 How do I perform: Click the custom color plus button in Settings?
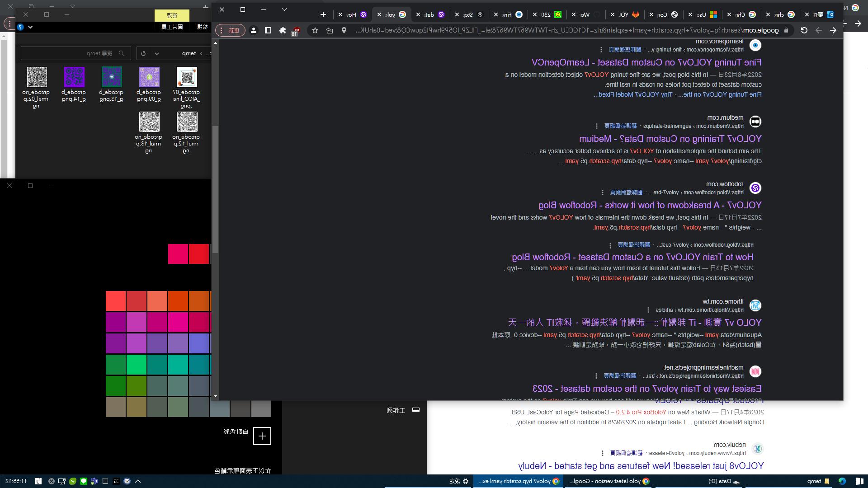click(x=262, y=436)
